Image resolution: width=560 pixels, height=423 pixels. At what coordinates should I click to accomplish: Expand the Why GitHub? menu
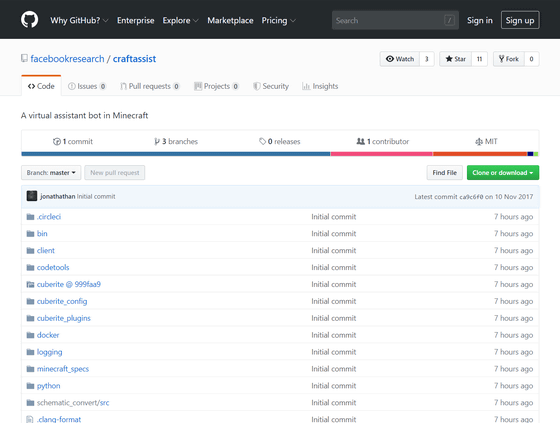[x=79, y=20]
